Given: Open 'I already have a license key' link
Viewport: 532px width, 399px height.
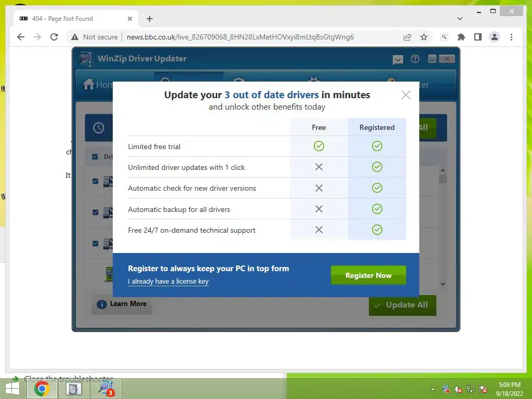Looking at the screenshot, I should click(168, 281).
